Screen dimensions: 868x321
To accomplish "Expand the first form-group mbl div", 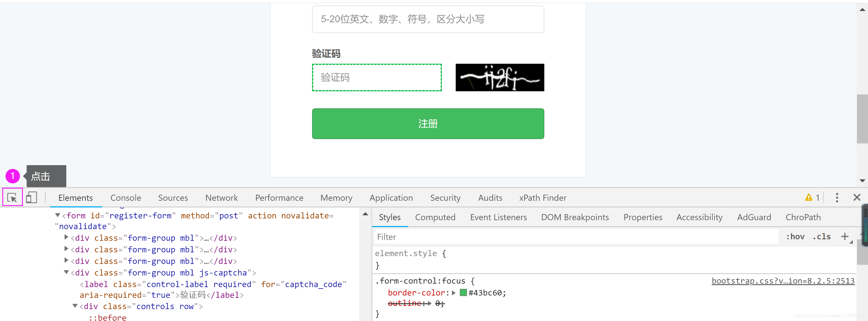I will pos(66,237).
